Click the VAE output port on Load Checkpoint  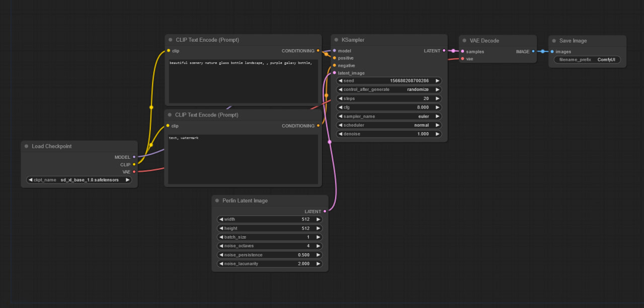(134, 172)
